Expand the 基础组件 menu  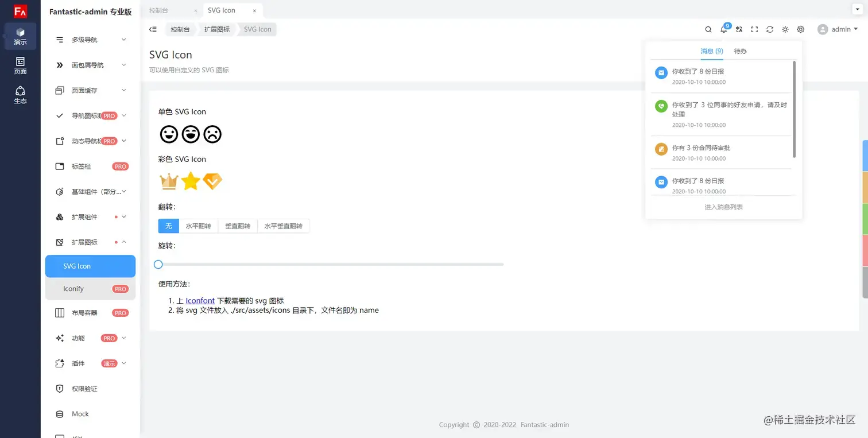click(x=91, y=192)
